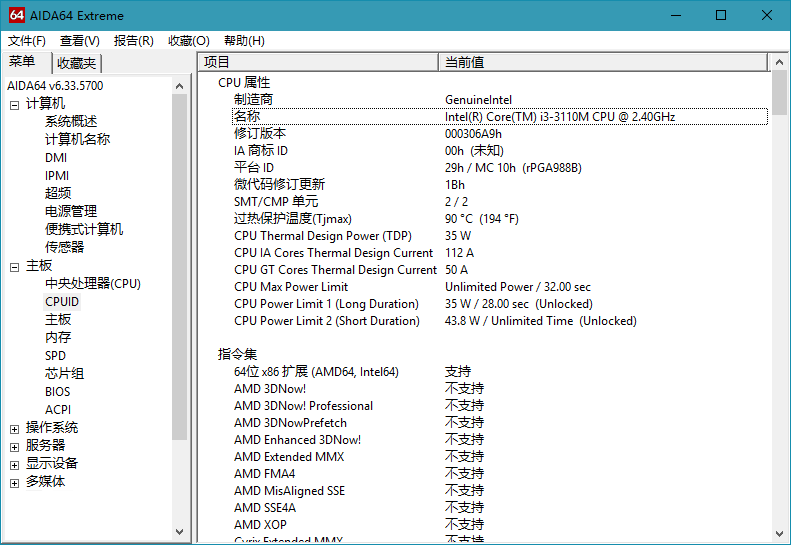
Task: Select CPU Max Power Limit row
Action: [x=499, y=287]
